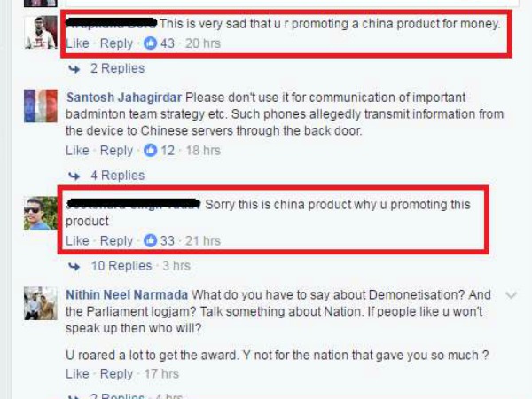Open Nithin Neel Narmada's profile name link
The image size is (532, 399).
[x=127, y=294]
